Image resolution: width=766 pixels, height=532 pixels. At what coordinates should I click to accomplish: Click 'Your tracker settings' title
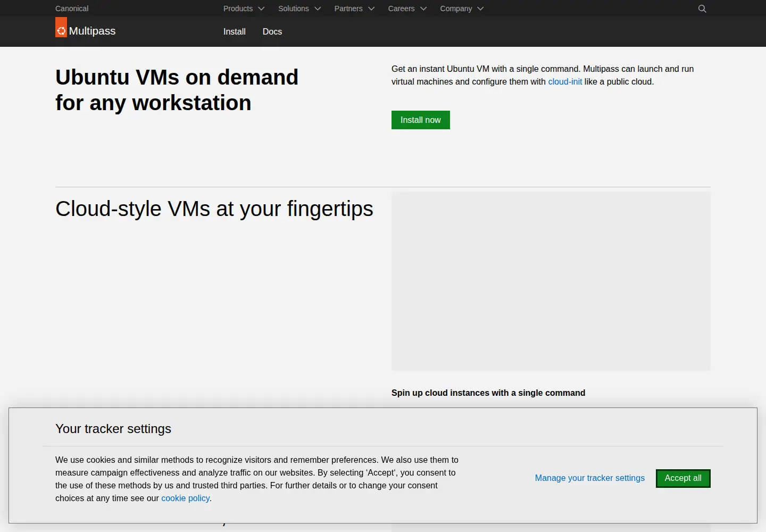tap(113, 429)
